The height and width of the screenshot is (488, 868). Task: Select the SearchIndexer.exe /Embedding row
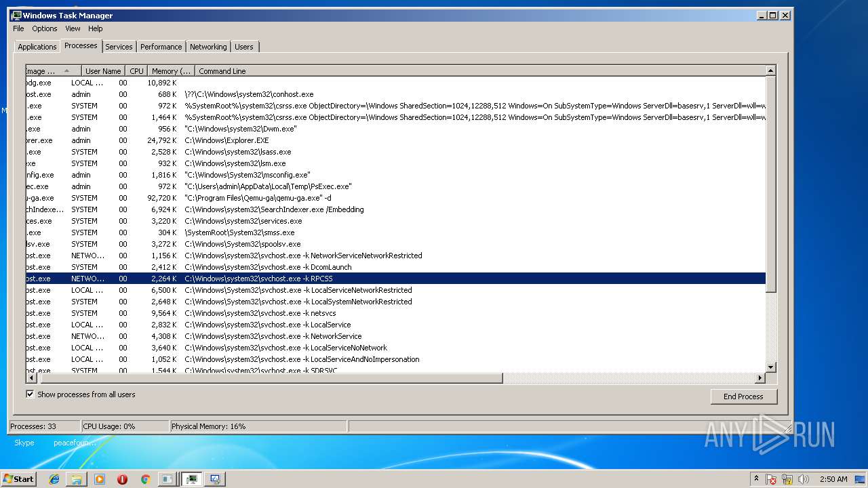395,209
